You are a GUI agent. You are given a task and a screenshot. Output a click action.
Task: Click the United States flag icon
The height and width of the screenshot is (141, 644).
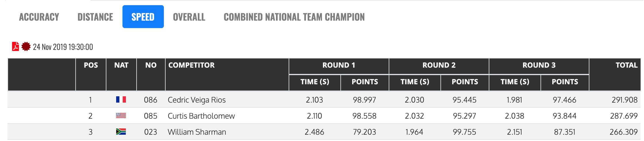[121, 115]
